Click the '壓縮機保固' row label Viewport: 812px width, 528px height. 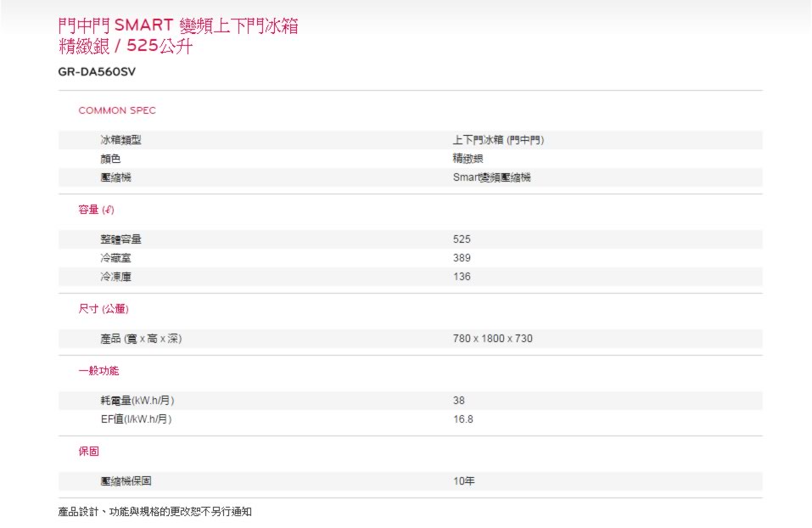pos(126,480)
